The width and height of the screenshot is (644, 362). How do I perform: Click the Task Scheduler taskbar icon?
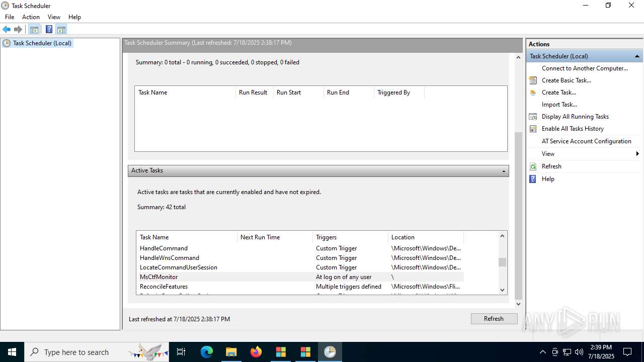330,352
